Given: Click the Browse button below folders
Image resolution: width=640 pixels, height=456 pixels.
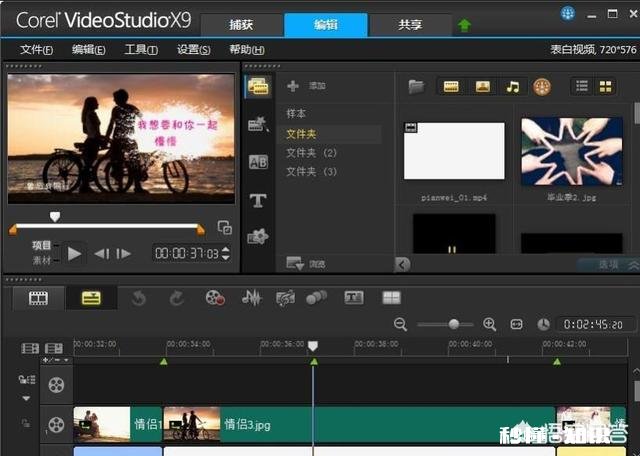Looking at the screenshot, I should [305, 264].
